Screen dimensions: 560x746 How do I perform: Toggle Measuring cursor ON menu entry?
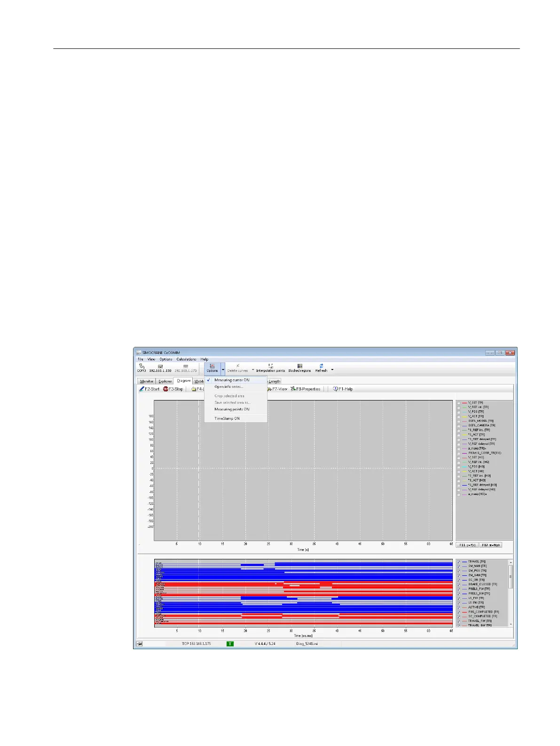pyautogui.click(x=236, y=380)
